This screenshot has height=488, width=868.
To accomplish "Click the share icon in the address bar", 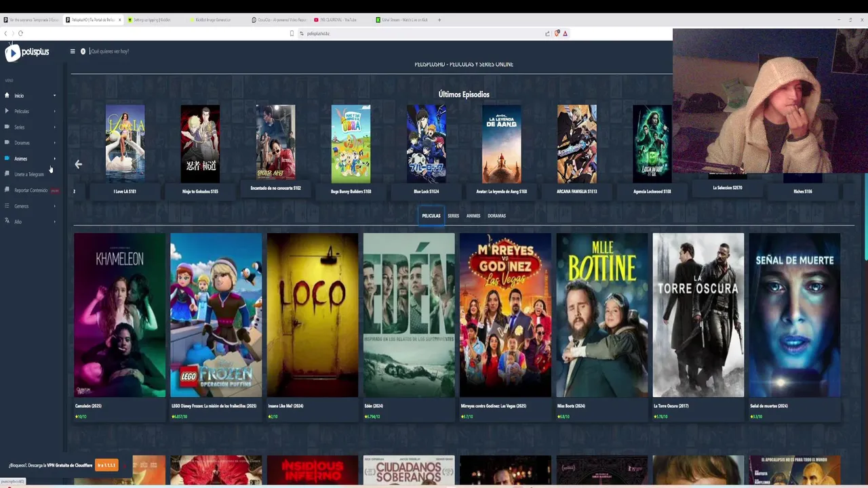I will (x=547, y=33).
